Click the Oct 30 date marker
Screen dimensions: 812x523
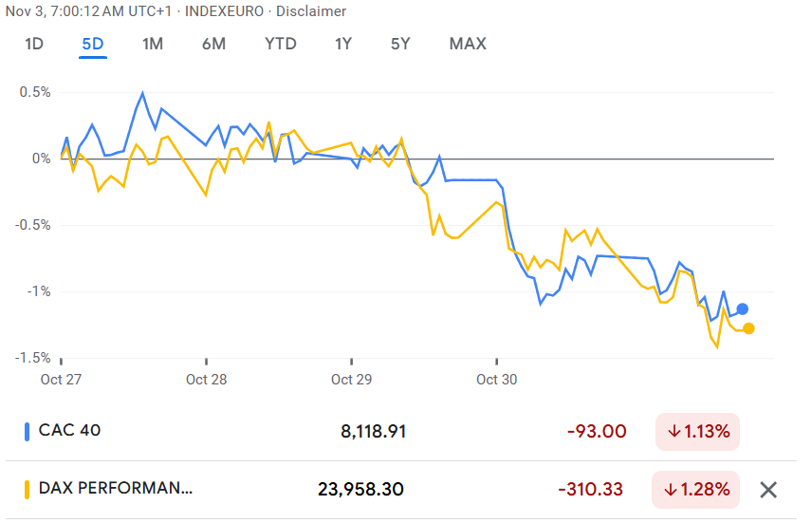(x=497, y=380)
